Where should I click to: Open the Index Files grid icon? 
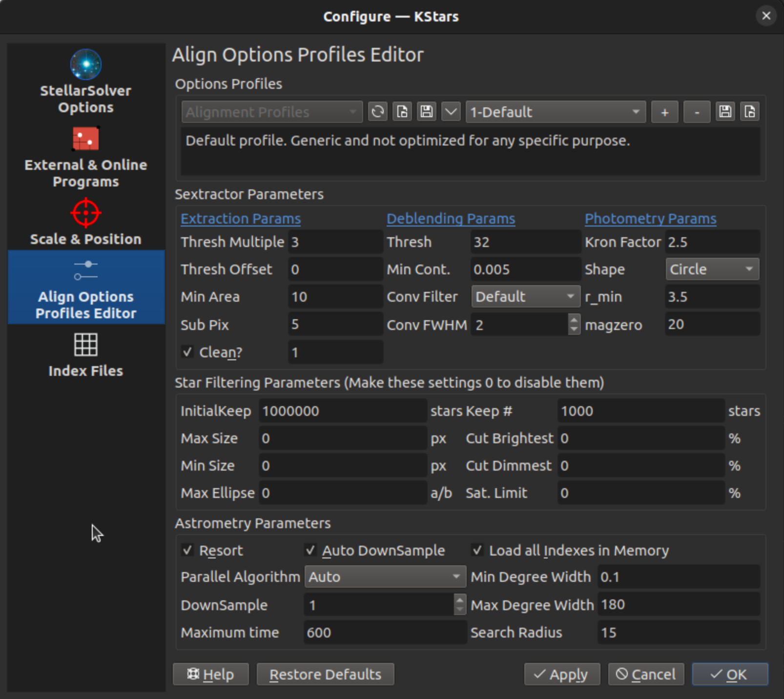point(85,345)
